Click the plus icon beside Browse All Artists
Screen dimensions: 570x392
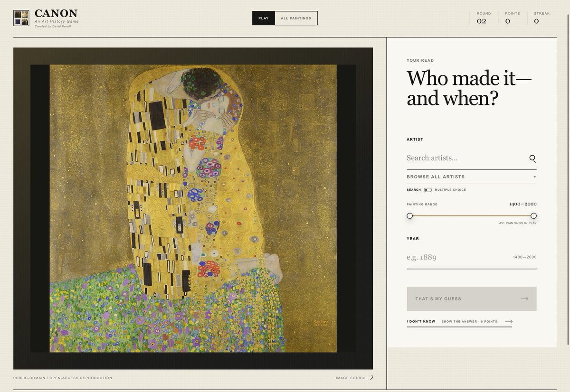tap(535, 177)
